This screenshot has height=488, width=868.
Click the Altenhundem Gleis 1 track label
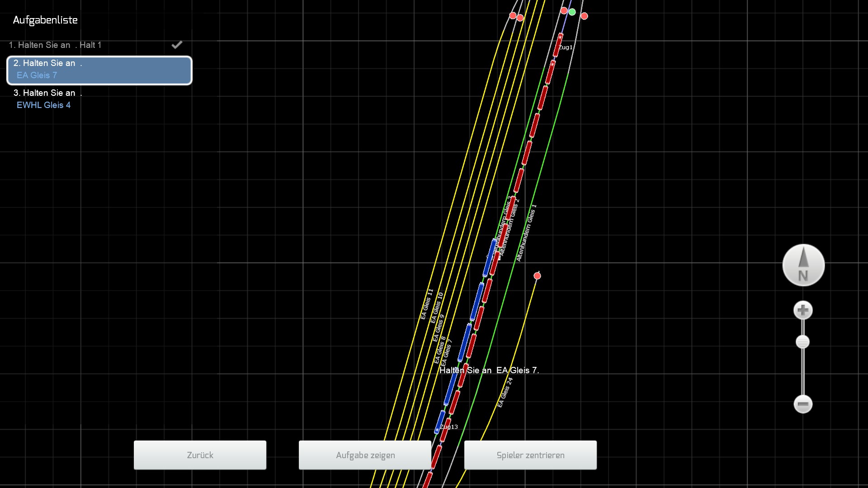pyautogui.click(x=526, y=233)
